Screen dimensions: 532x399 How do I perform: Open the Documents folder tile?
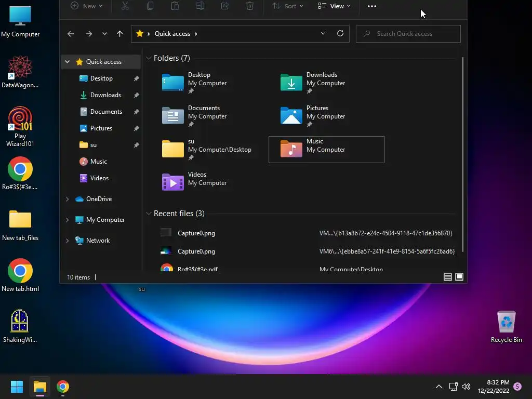pyautogui.click(x=208, y=116)
